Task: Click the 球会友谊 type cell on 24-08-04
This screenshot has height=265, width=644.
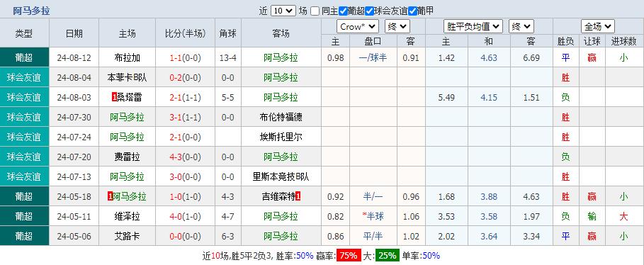Action: [24, 77]
